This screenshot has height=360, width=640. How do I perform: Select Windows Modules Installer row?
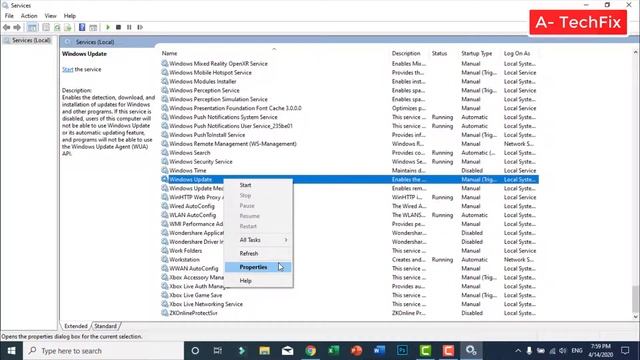pos(349,82)
